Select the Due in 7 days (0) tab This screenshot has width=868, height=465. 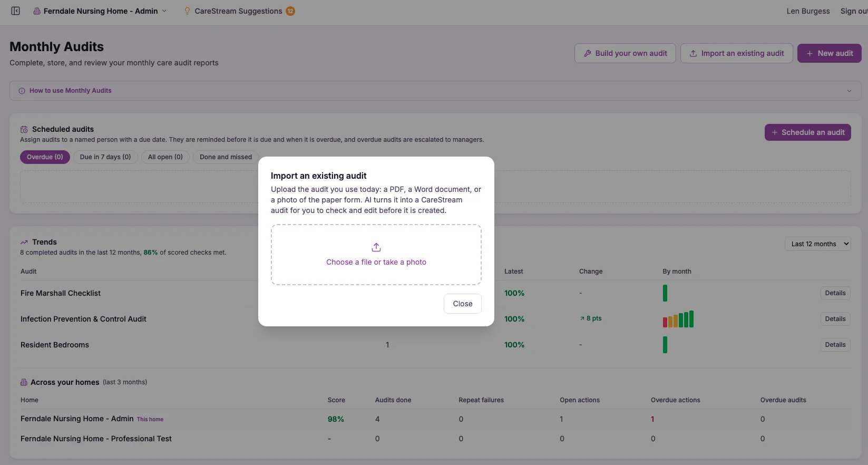(105, 157)
